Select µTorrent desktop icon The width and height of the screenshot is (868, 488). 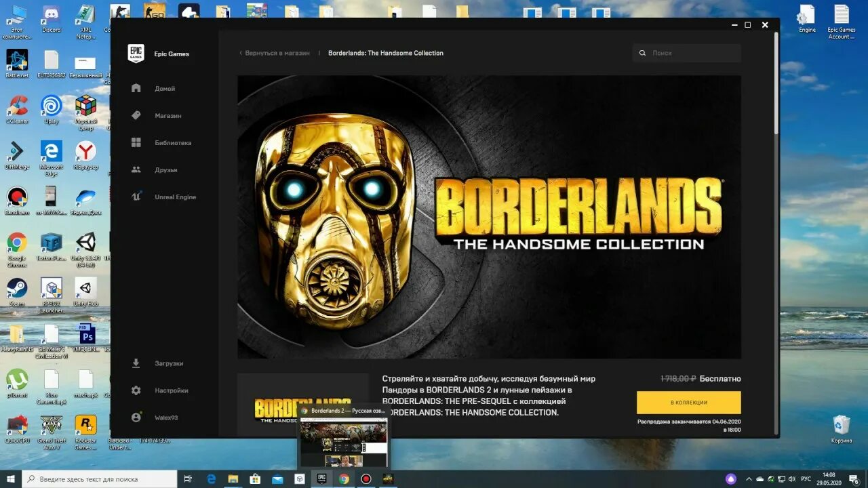17,383
